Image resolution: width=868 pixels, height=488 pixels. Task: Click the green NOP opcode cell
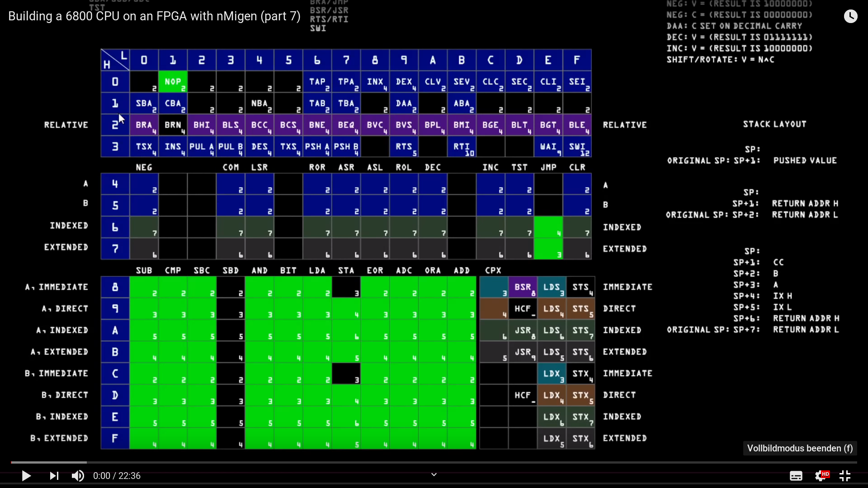173,82
